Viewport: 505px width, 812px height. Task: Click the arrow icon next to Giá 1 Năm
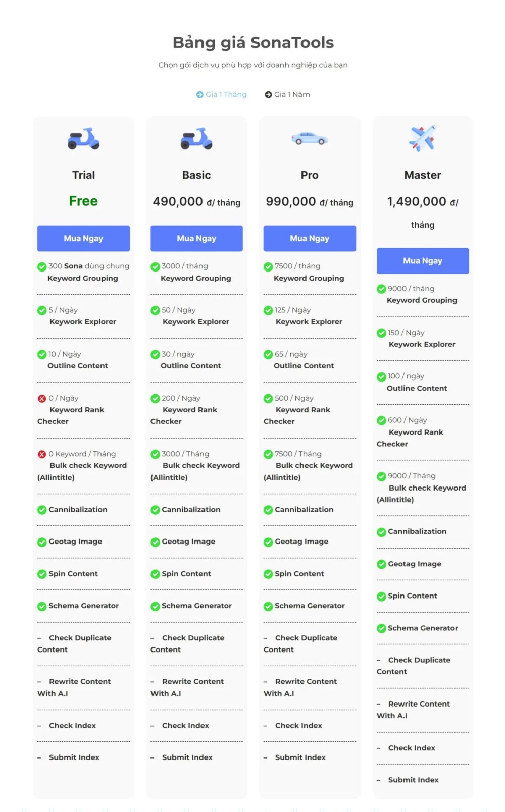(269, 95)
